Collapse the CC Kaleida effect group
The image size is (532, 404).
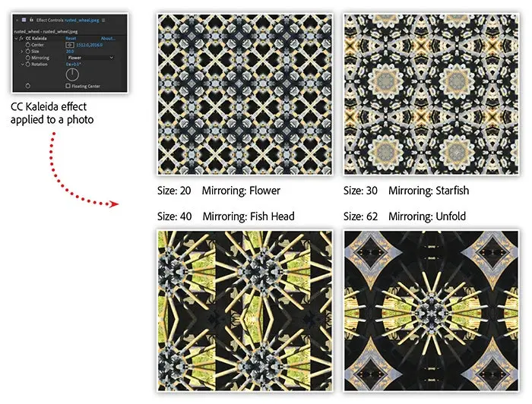[x=16, y=38]
